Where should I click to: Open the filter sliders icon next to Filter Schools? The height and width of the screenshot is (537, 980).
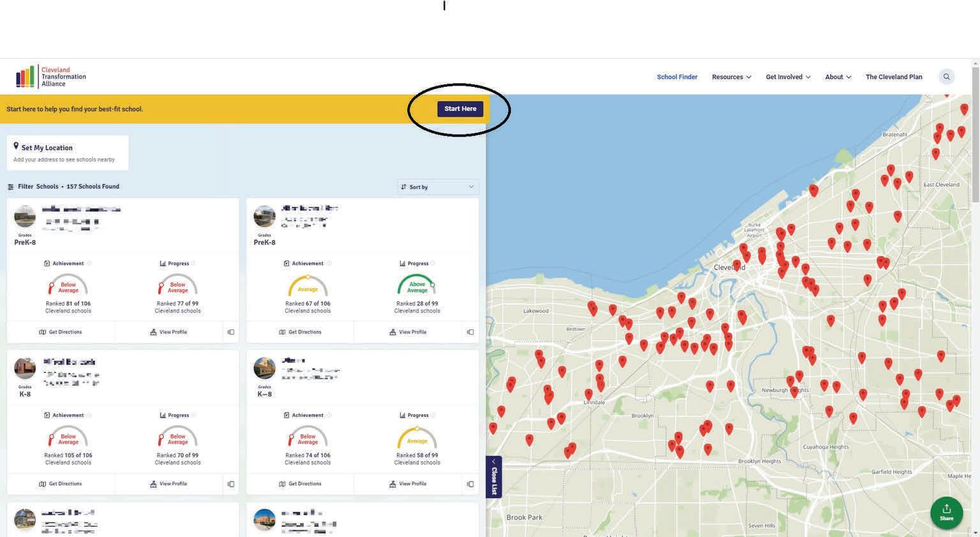point(10,187)
